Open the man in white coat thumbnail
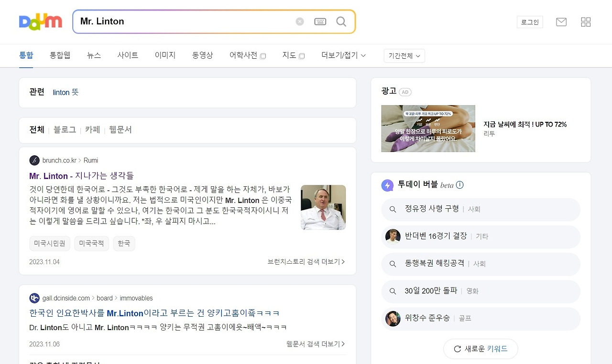The image size is (612, 364). [x=323, y=207]
